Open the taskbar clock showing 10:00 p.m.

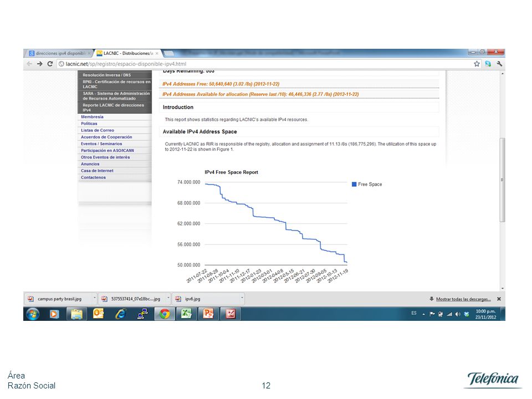485,314
